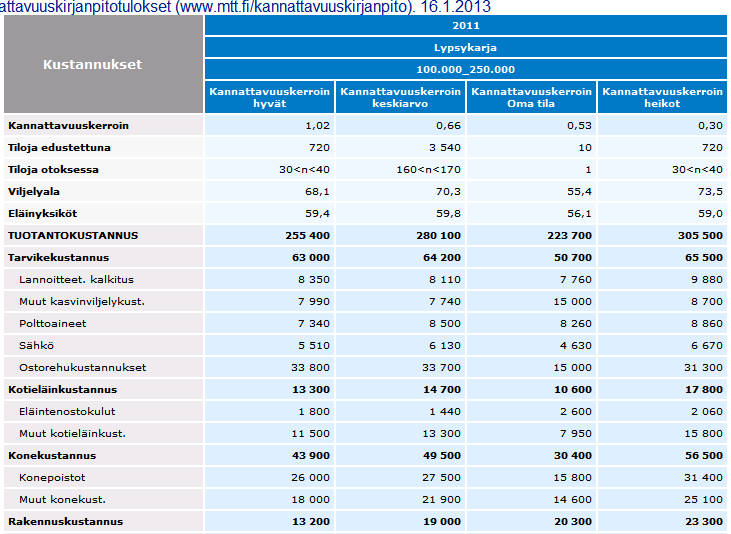This screenshot has height=534, width=731.
Task: Click the Sähkö row label
Action: [36, 346]
